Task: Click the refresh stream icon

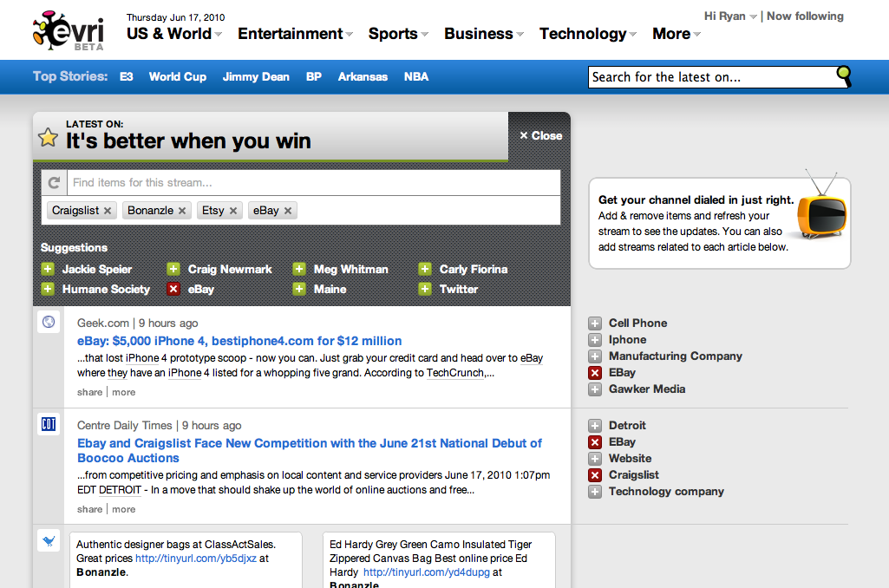Action: [x=55, y=183]
